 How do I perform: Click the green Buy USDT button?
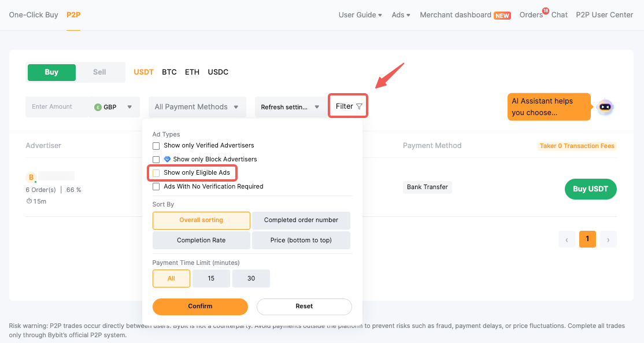(590, 189)
